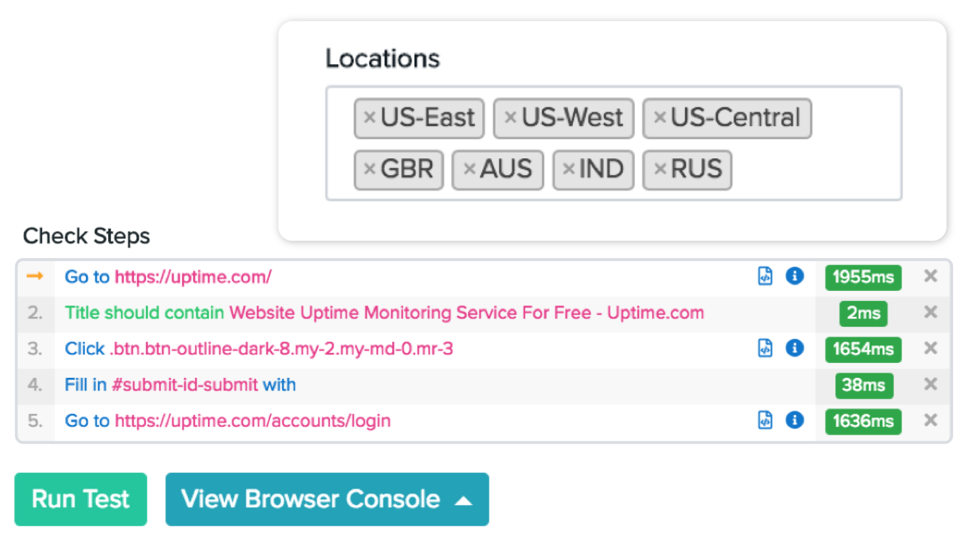The height and width of the screenshot is (560, 966).
Task: Select the Locations heading
Action: point(383,58)
